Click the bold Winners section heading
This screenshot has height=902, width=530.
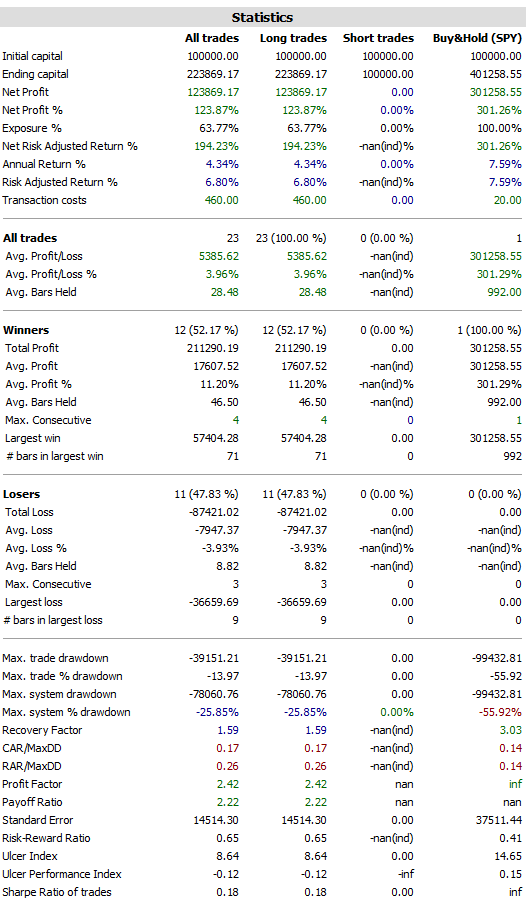26,330
